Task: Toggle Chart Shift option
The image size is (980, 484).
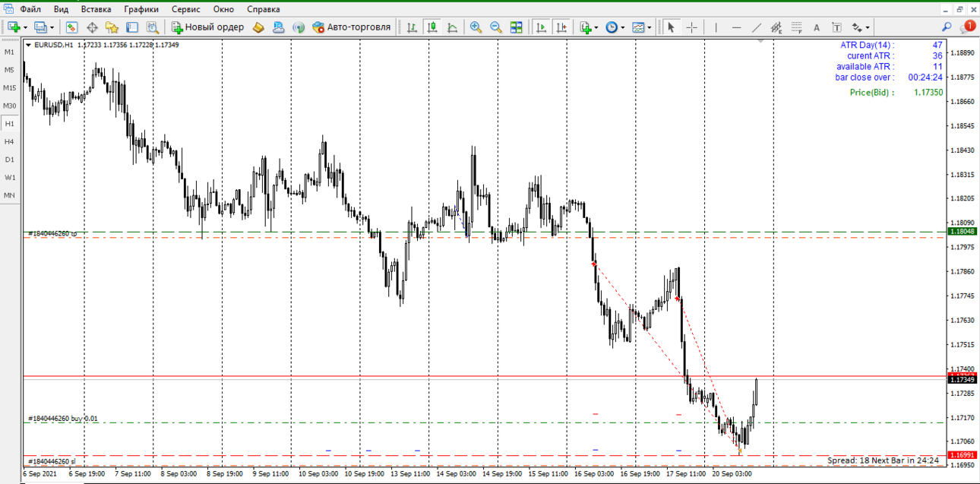Action: tap(561, 27)
